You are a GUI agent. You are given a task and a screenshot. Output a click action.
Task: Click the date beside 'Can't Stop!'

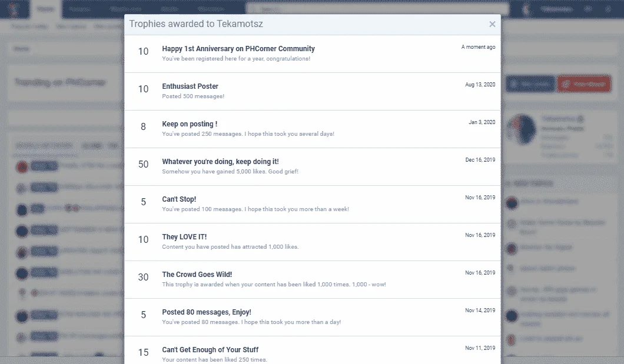tap(480, 198)
